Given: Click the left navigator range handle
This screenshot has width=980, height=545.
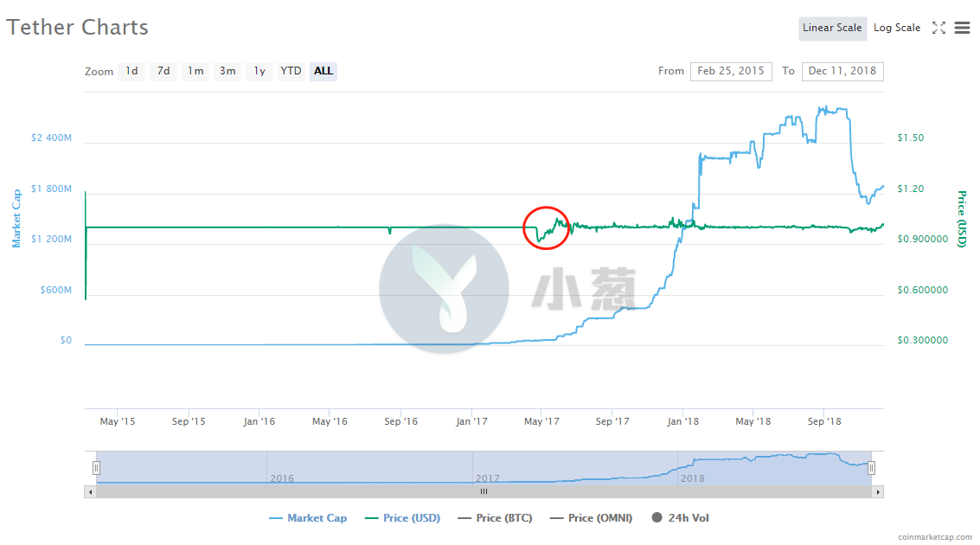Looking at the screenshot, I should (x=96, y=467).
